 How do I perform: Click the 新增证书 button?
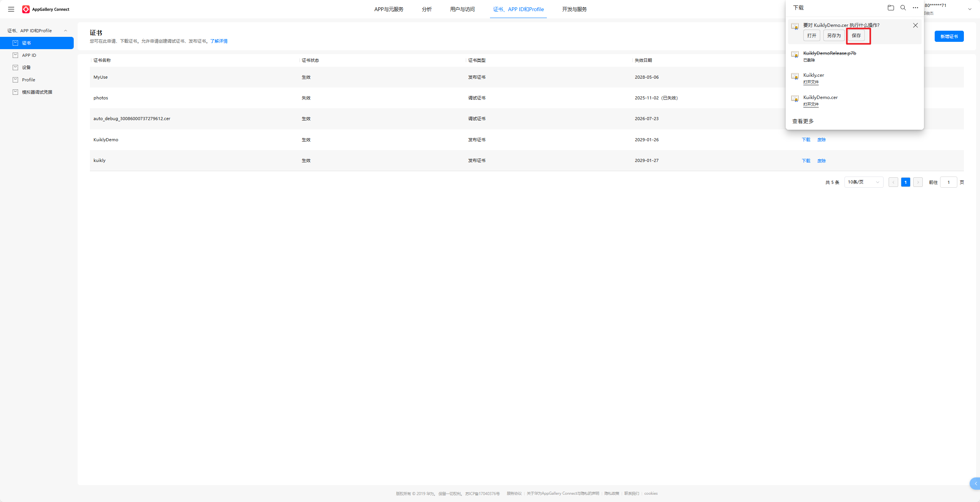[949, 36]
